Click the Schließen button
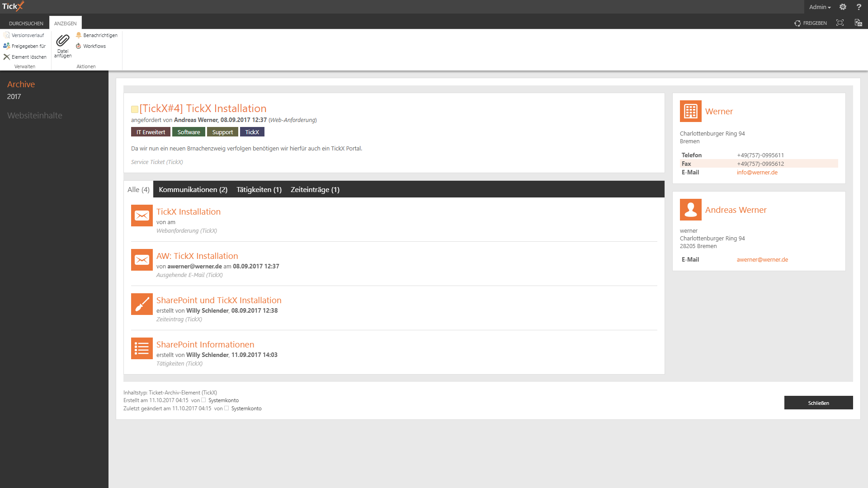 coord(819,403)
